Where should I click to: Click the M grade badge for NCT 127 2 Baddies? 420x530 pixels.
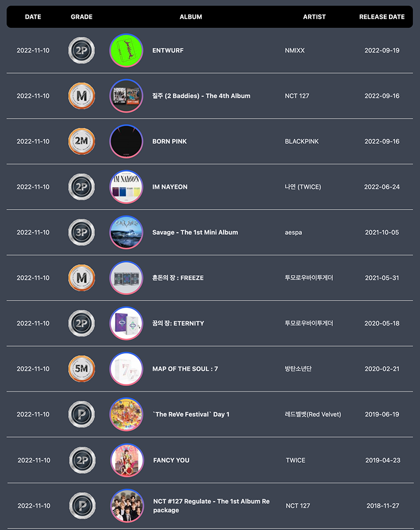81,96
